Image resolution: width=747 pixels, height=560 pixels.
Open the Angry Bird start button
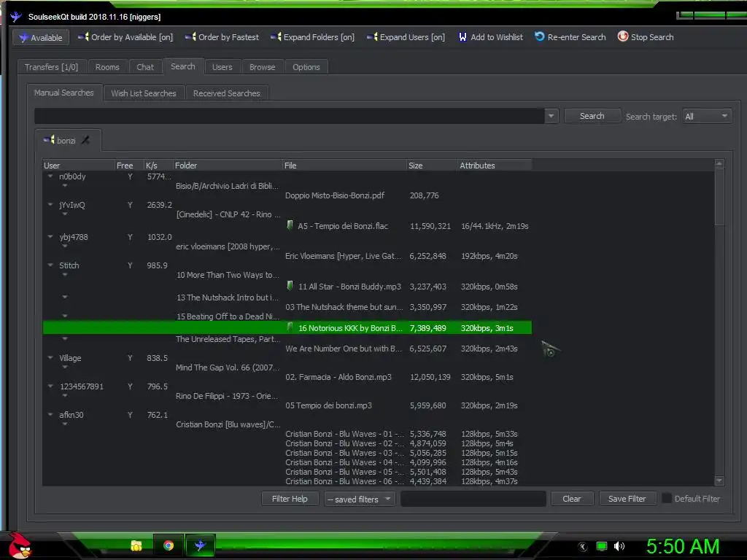(20, 545)
